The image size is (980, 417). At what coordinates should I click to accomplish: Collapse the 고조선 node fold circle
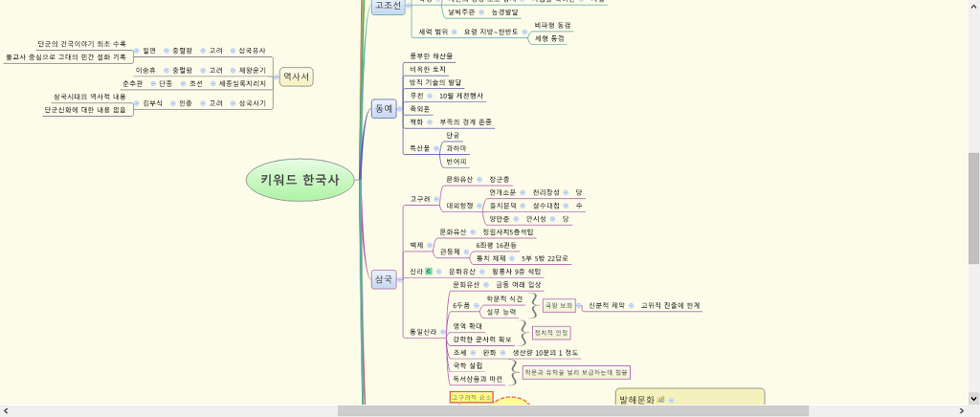point(408,5)
